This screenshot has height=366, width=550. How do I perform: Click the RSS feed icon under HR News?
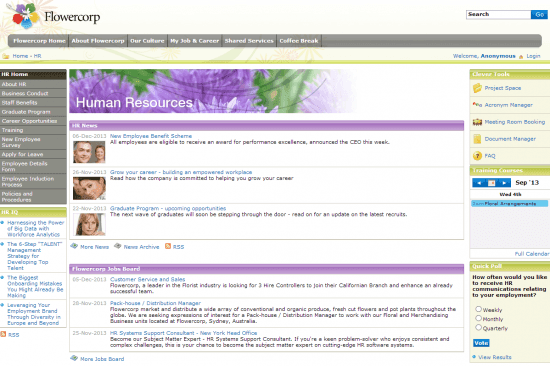point(168,246)
